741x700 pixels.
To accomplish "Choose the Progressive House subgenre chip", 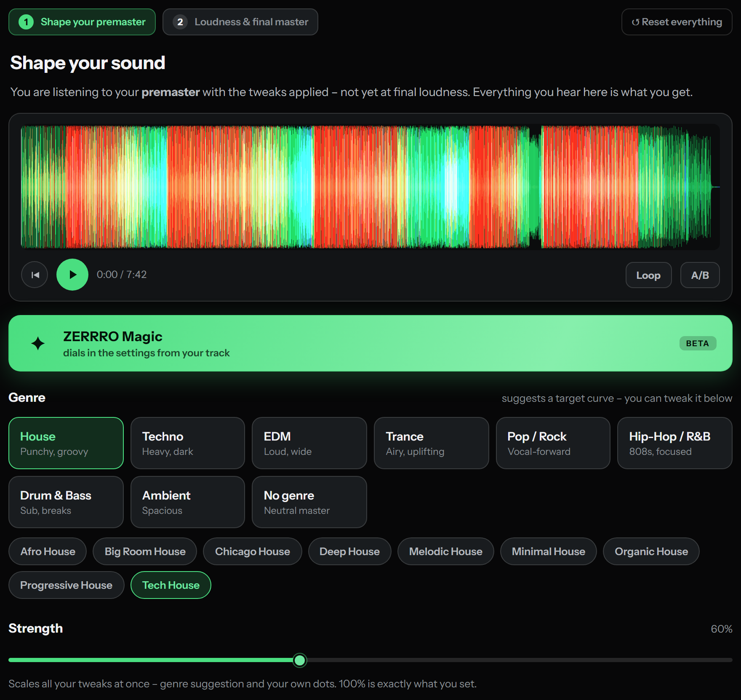I will 67,585.
